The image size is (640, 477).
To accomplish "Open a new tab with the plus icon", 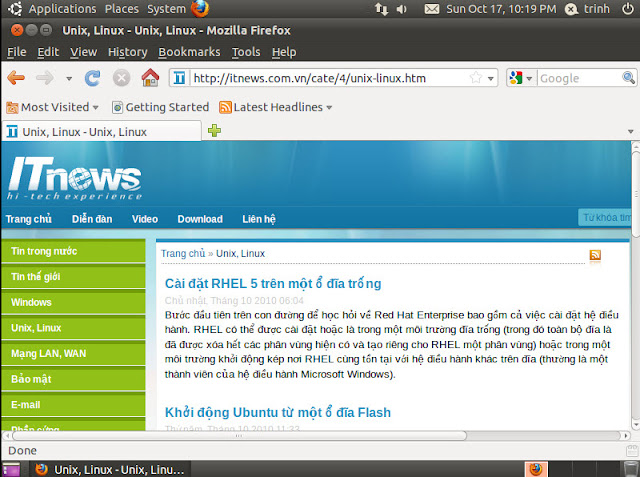I will (214, 131).
